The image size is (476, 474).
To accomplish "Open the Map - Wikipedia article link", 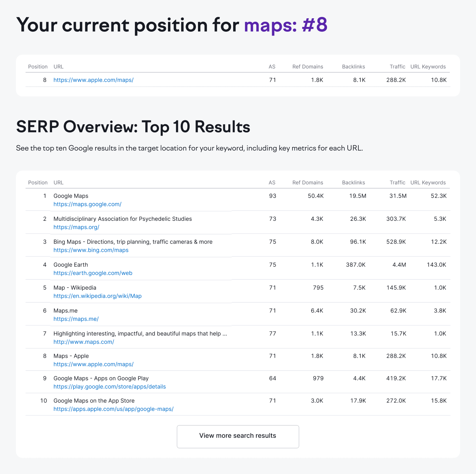I will (x=97, y=296).
